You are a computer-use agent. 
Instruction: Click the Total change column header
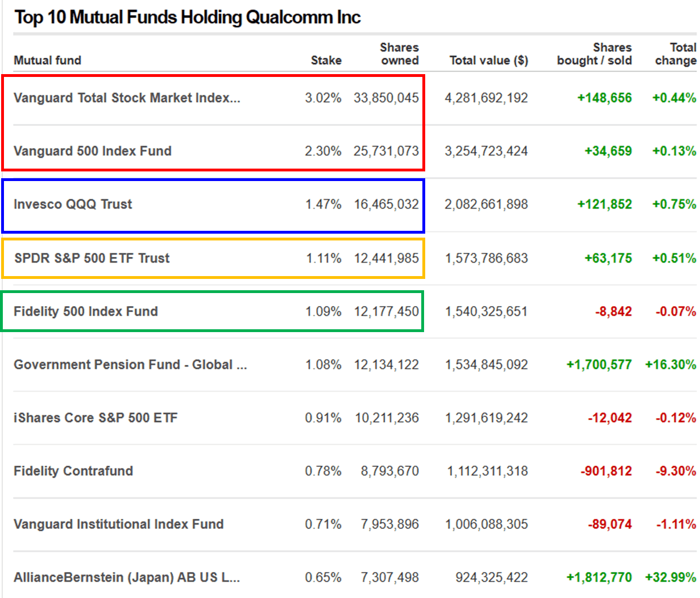tap(676, 54)
